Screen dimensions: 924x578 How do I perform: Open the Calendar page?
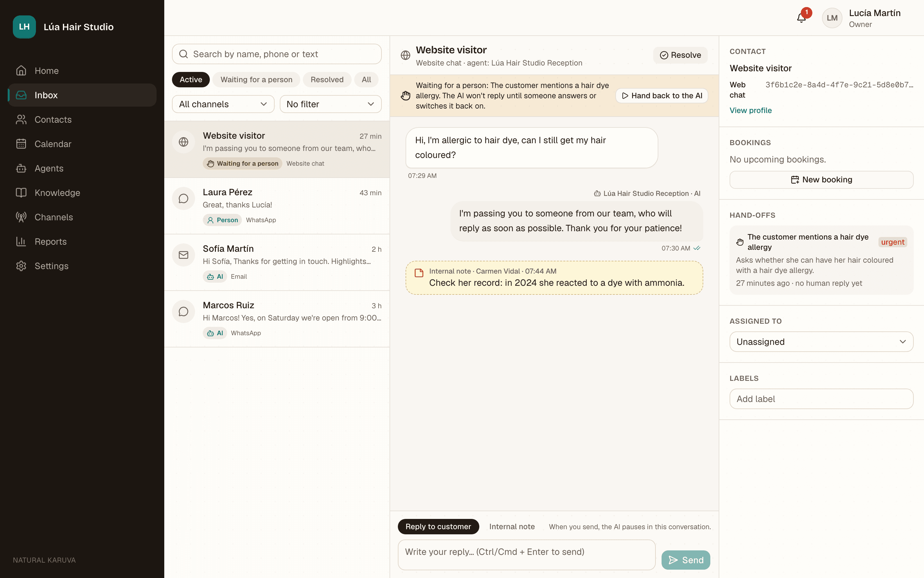coord(82,144)
